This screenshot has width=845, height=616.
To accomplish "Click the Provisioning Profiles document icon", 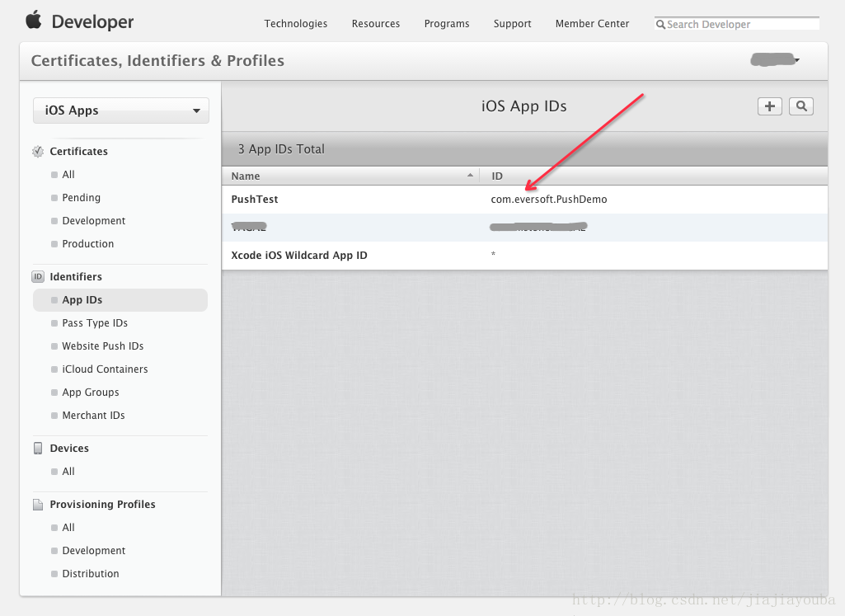I will click(38, 505).
